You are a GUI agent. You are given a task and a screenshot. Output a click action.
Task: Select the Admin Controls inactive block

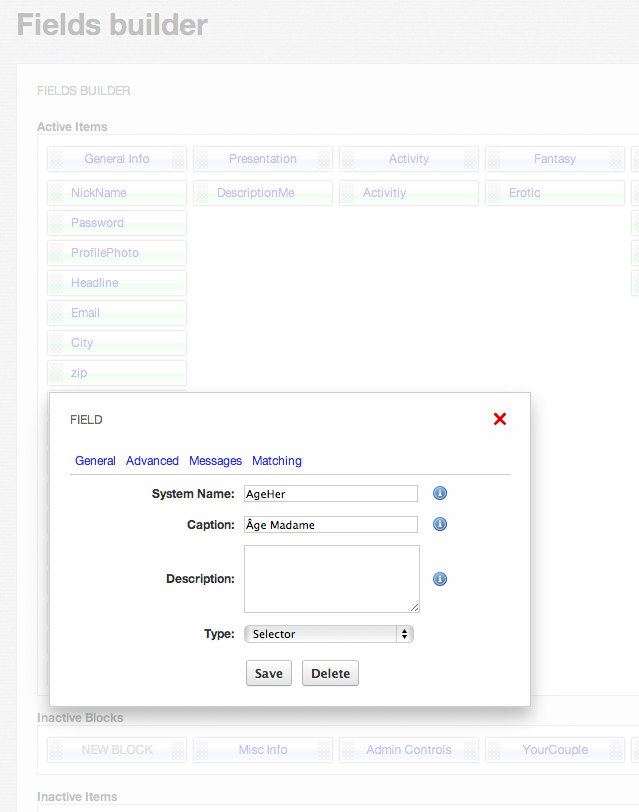[409, 750]
